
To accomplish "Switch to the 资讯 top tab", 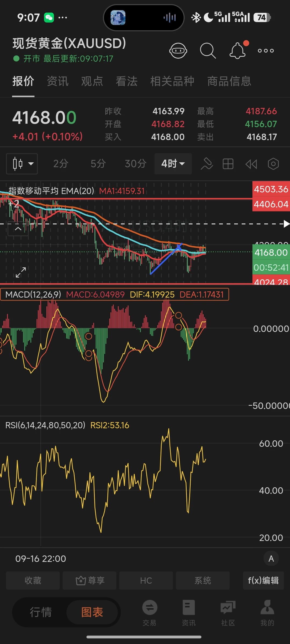I will (58, 81).
